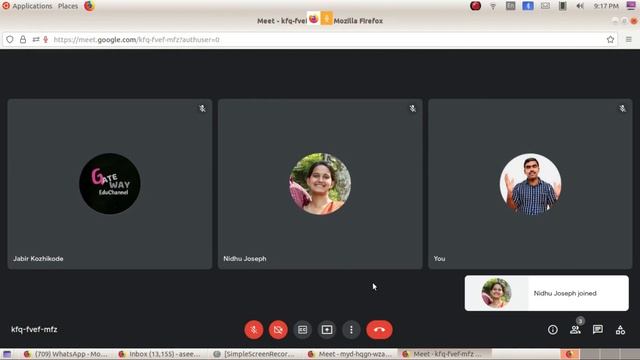
Task: Click muted mic icon on Jabir Kozhikode tile
Action: [x=202, y=109]
